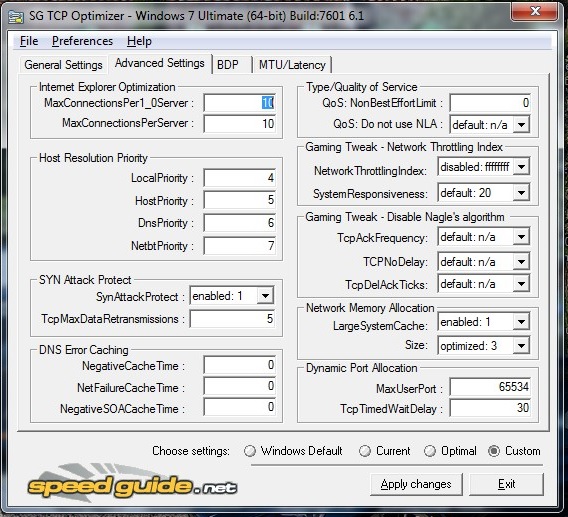Image resolution: width=568 pixels, height=517 pixels.
Task: Click the Apply changes button
Action: [416, 484]
